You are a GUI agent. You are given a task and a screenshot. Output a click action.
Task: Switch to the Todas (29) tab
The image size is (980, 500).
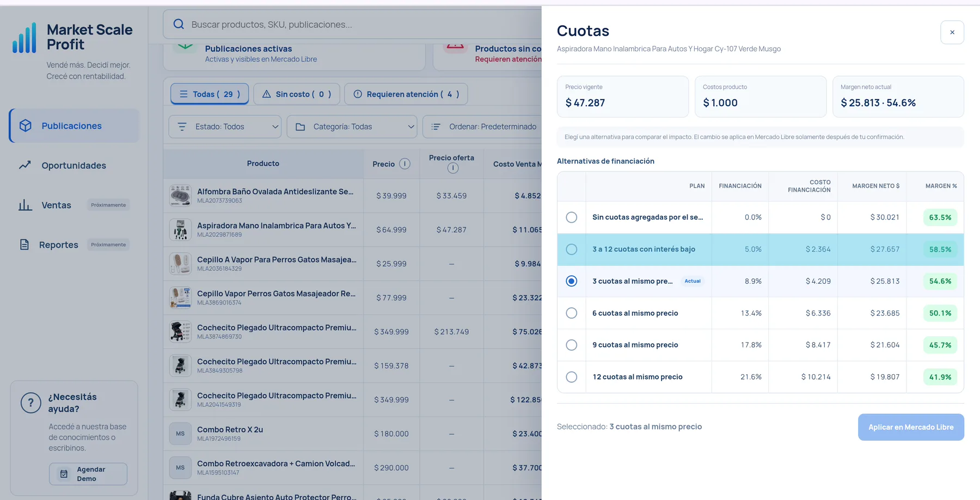point(210,94)
